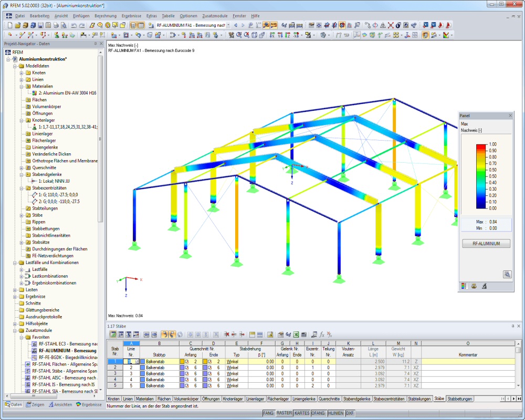Click previous load case arrow icon
Viewport: 525px width, 420px height.
236,25
